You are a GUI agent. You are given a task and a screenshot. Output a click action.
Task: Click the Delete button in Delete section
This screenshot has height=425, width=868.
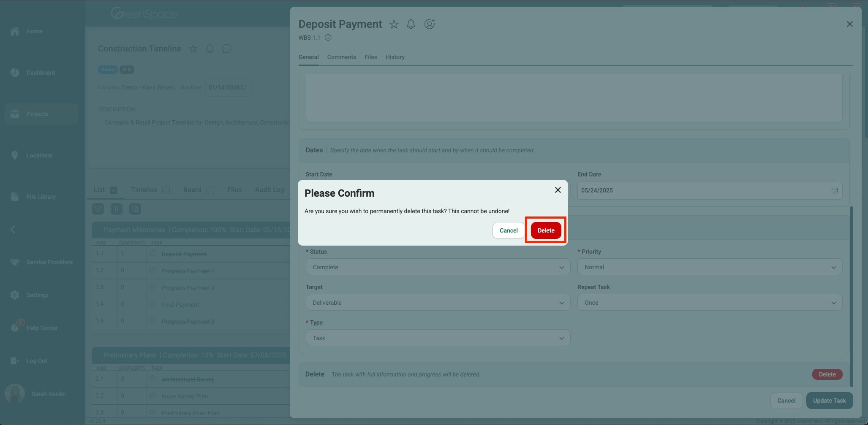pyautogui.click(x=827, y=374)
